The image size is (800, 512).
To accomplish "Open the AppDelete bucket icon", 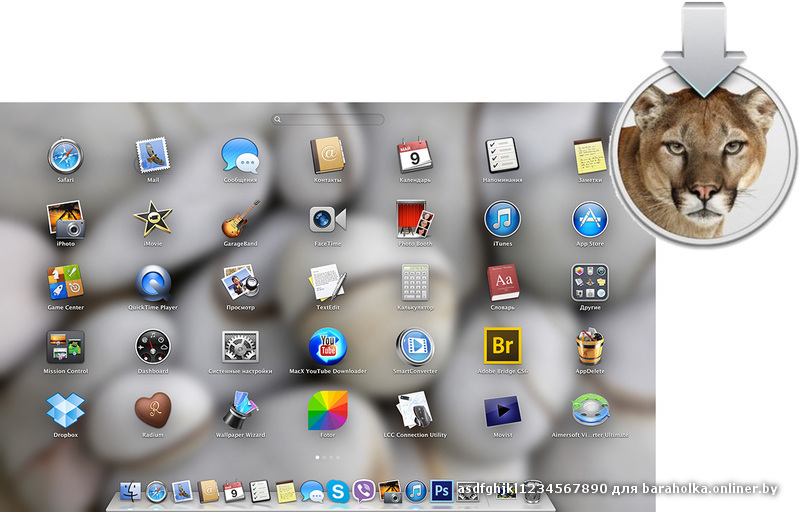I will tap(590, 347).
